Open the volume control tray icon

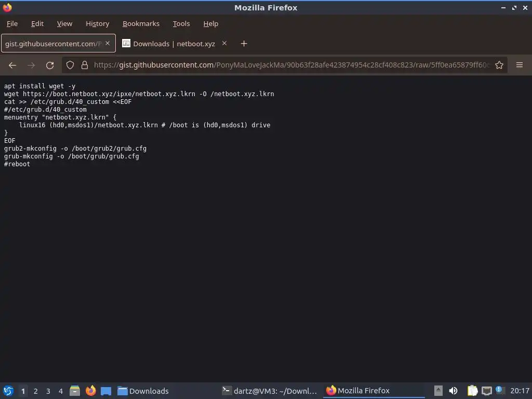(453, 391)
